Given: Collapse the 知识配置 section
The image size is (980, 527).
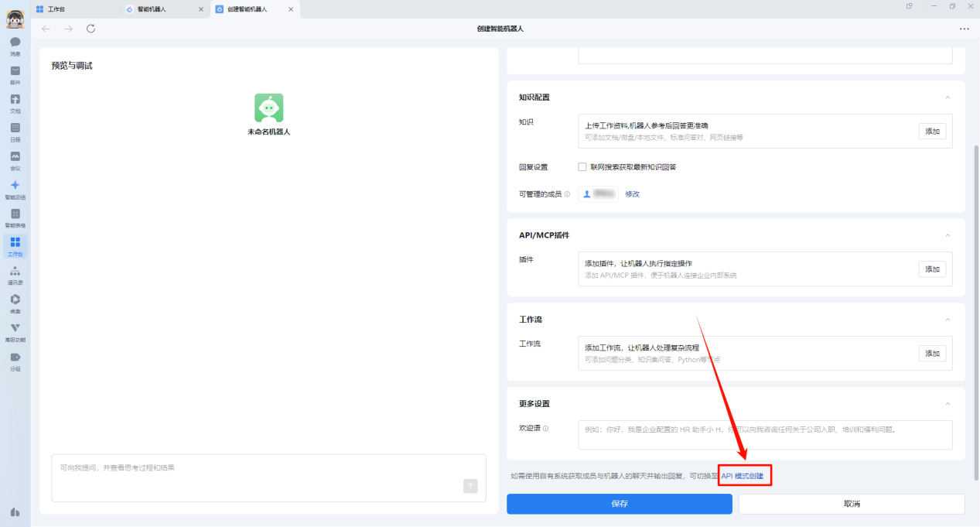Looking at the screenshot, I should click(948, 97).
